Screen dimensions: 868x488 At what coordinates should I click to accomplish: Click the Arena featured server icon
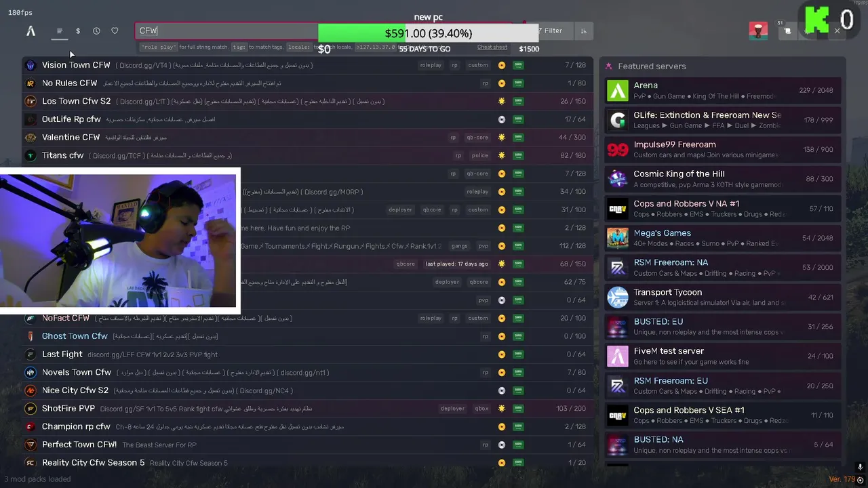pyautogui.click(x=618, y=91)
